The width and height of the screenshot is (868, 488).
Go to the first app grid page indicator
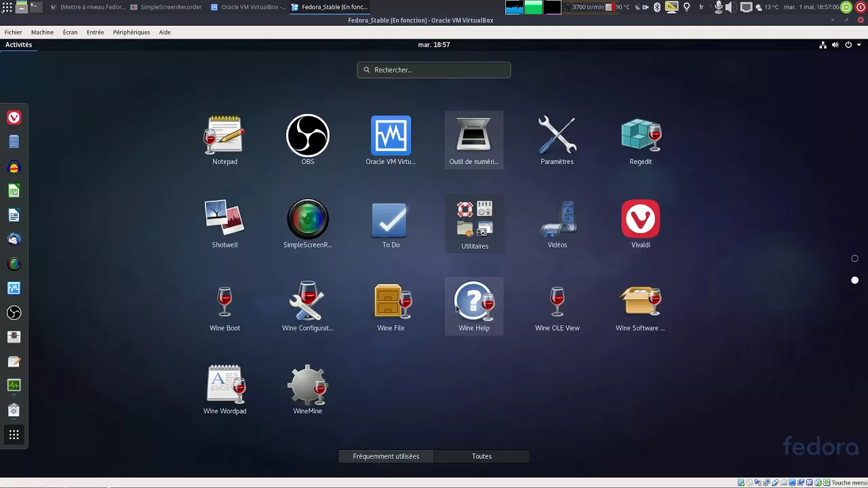pos(854,258)
